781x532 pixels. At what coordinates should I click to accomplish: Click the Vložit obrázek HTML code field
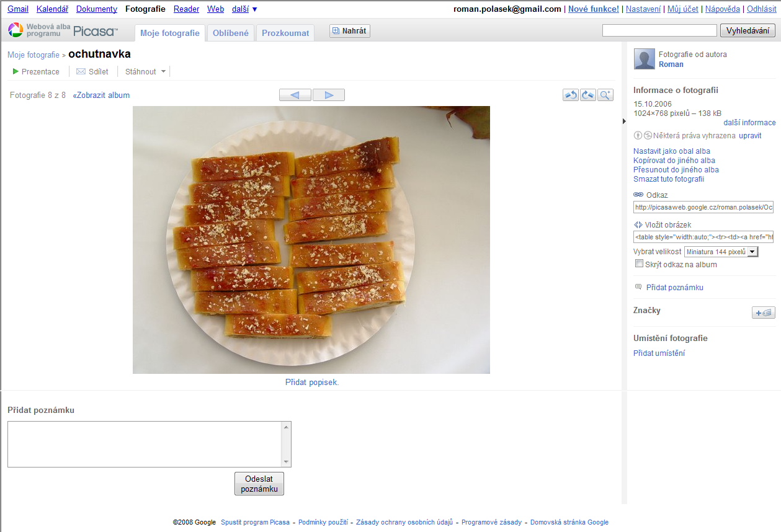click(x=703, y=237)
